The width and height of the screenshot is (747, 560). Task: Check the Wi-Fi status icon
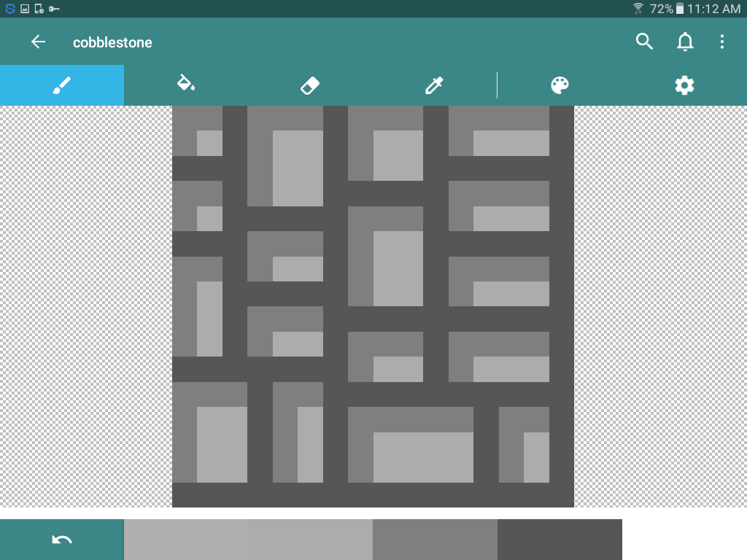point(638,9)
